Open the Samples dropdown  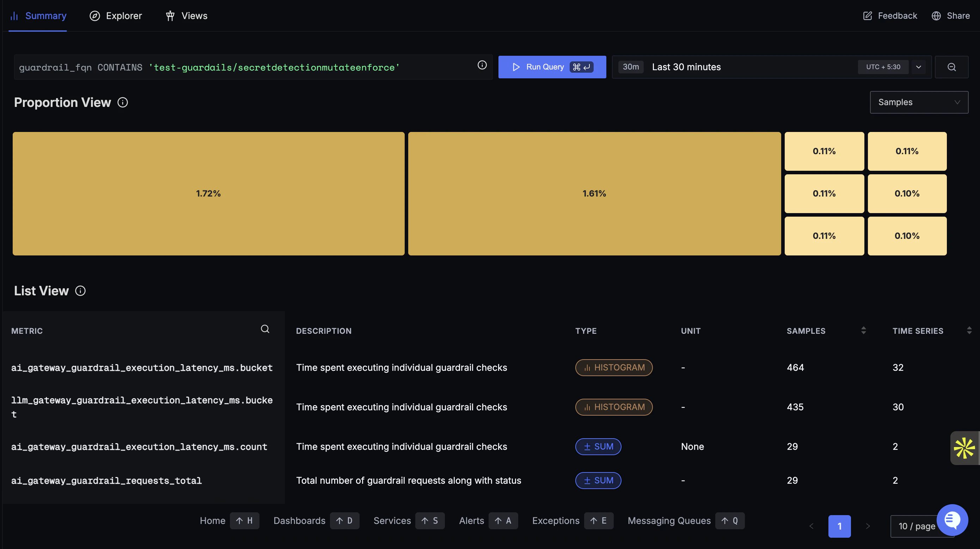click(x=919, y=102)
